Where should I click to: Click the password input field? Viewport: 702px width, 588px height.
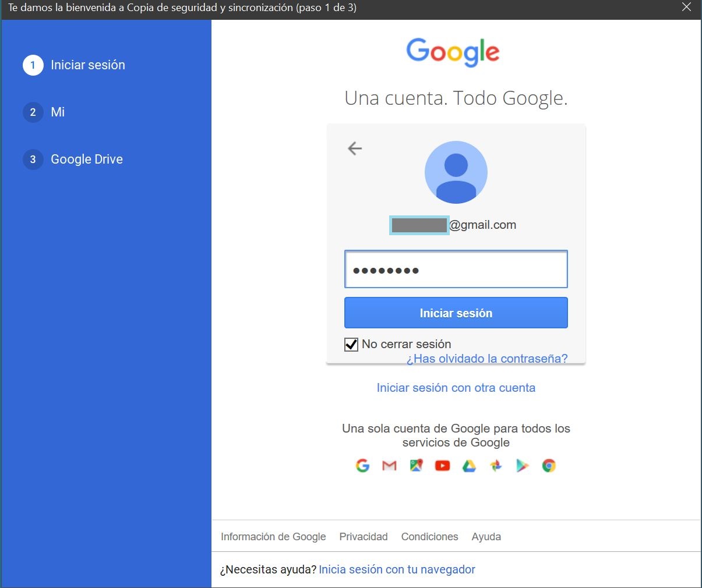[456, 270]
